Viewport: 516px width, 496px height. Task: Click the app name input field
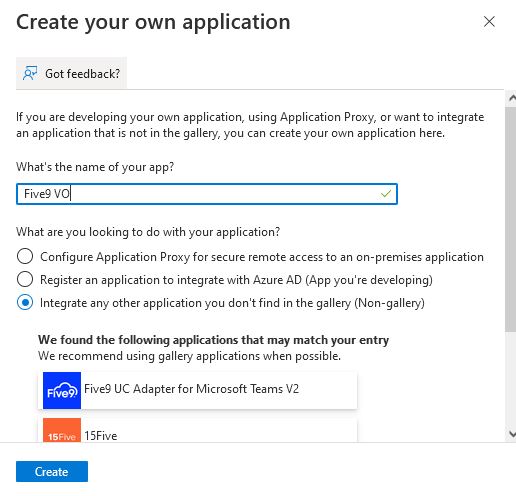tap(207, 194)
